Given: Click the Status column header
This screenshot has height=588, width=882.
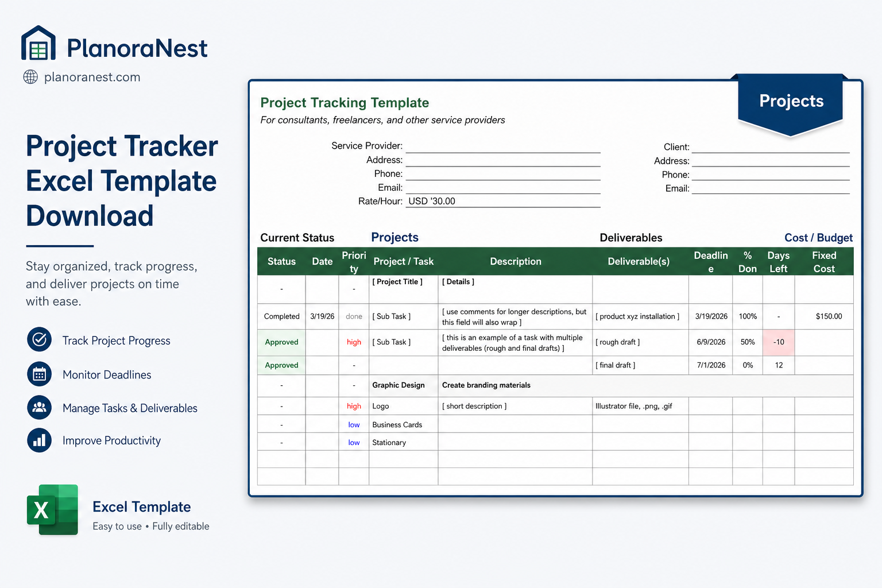Looking at the screenshot, I should pyautogui.click(x=281, y=261).
